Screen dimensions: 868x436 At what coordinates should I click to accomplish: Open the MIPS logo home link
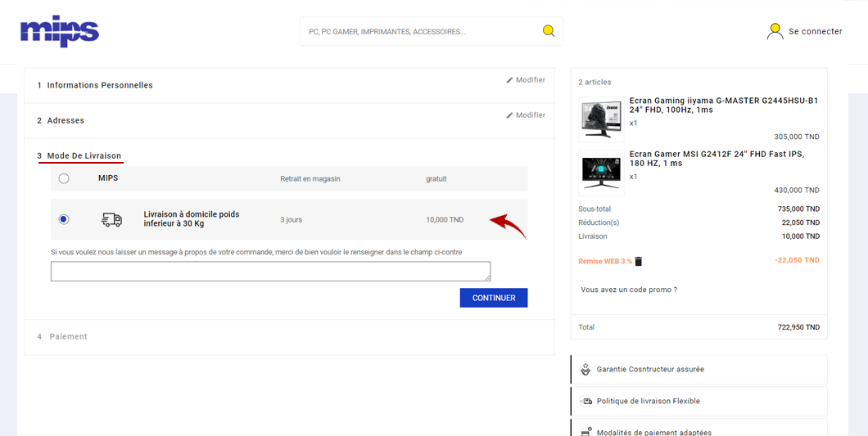pos(59,31)
